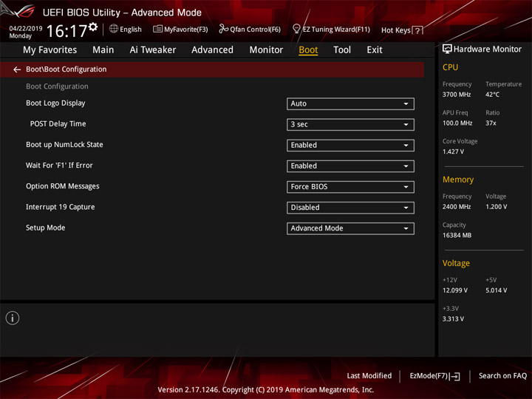Viewport: 532px width, 399px height.
Task: Open the Tool tab
Action: point(342,50)
